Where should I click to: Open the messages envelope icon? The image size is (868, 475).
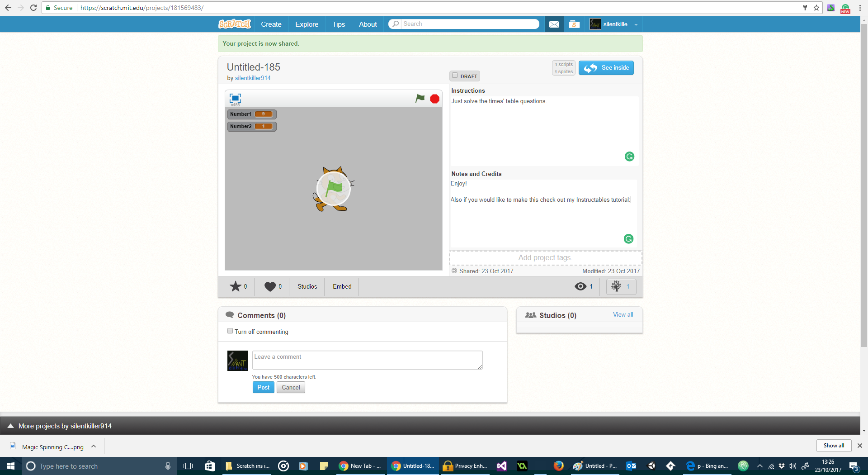[x=553, y=24]
